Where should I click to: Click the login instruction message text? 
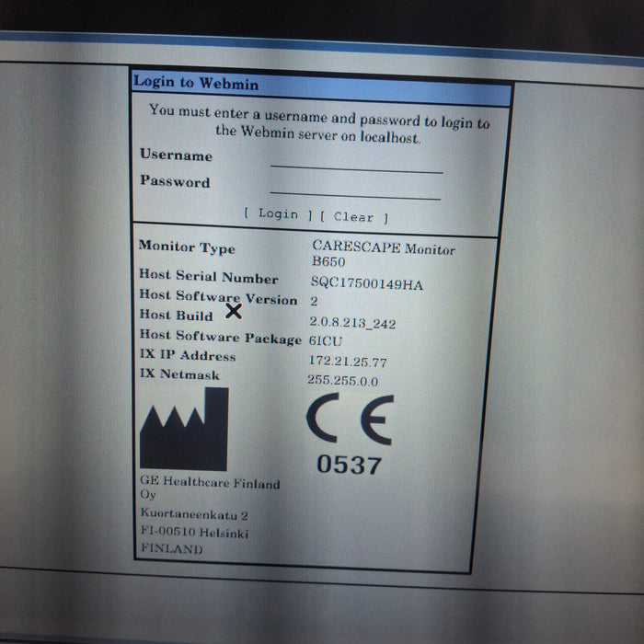click(319, 123)
